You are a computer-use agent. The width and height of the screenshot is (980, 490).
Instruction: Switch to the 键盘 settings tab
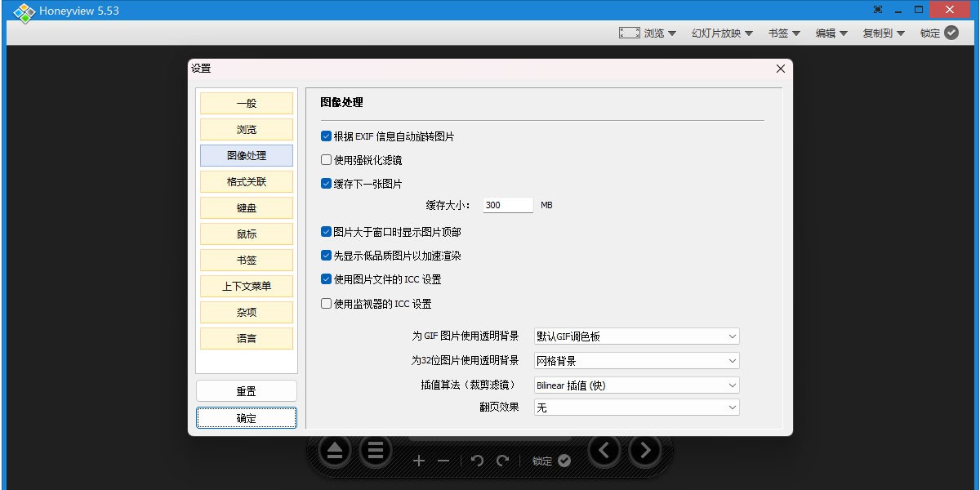tap(247, 207)
